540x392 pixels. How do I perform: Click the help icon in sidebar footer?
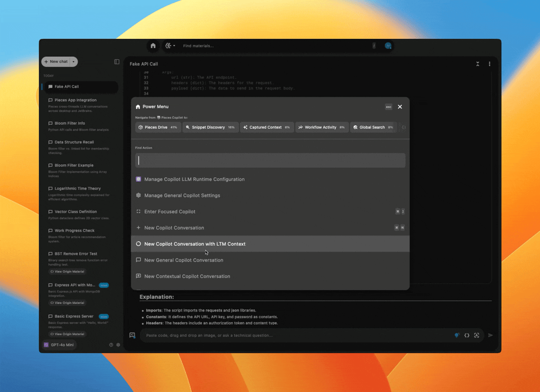[111, 345]
